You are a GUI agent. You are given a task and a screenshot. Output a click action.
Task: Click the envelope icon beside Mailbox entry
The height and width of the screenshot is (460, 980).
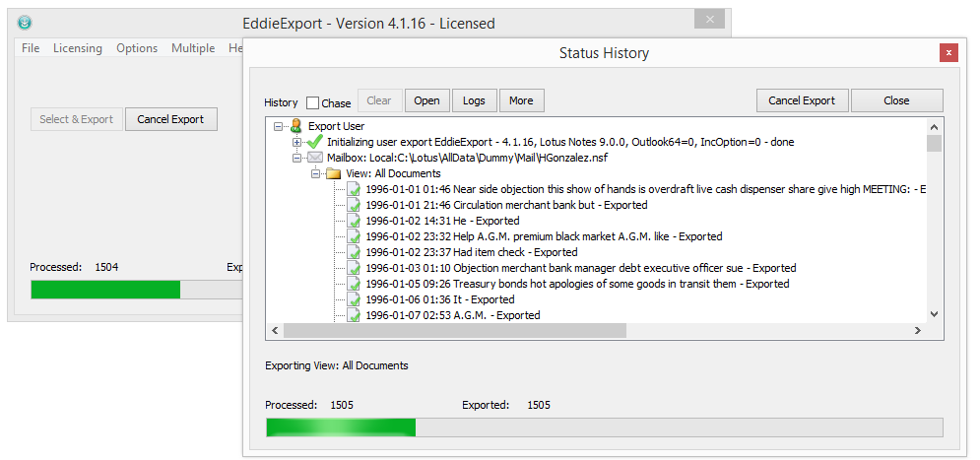315,158
